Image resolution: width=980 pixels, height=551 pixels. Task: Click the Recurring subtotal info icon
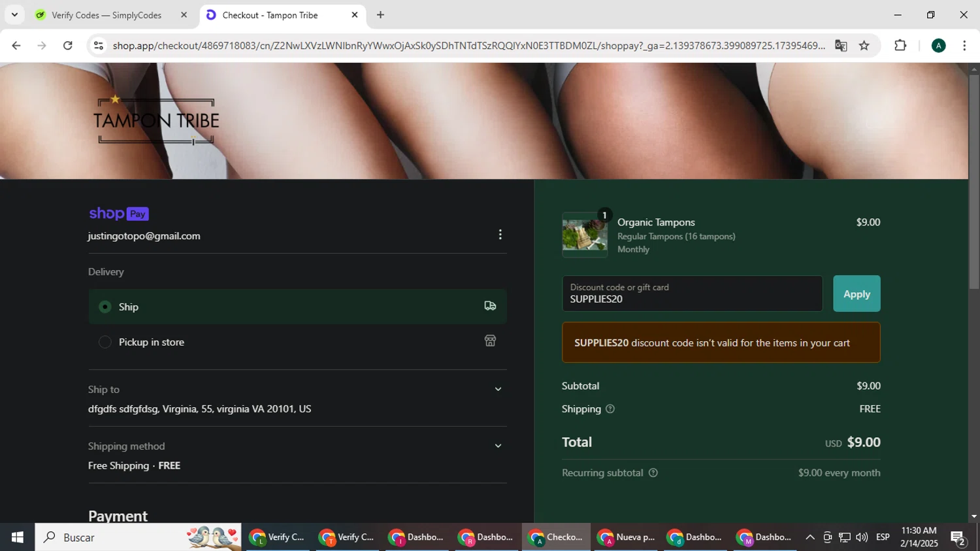click(653, 473)
